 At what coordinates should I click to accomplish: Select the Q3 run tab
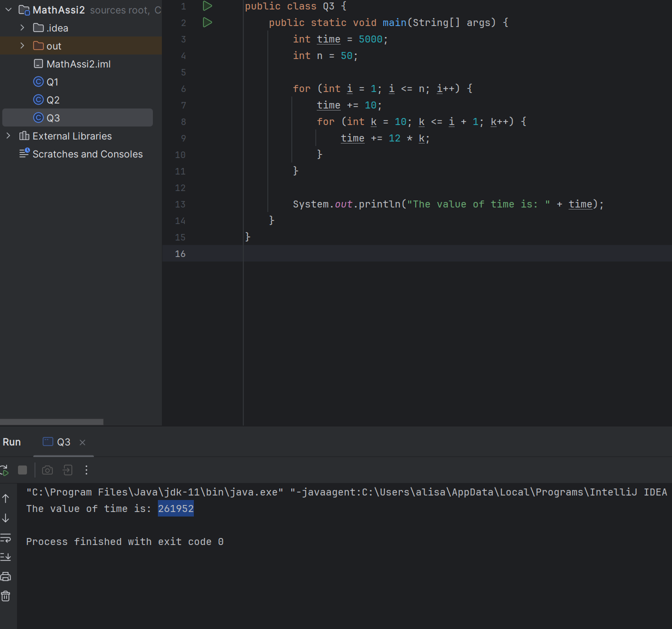pos(63,442)
